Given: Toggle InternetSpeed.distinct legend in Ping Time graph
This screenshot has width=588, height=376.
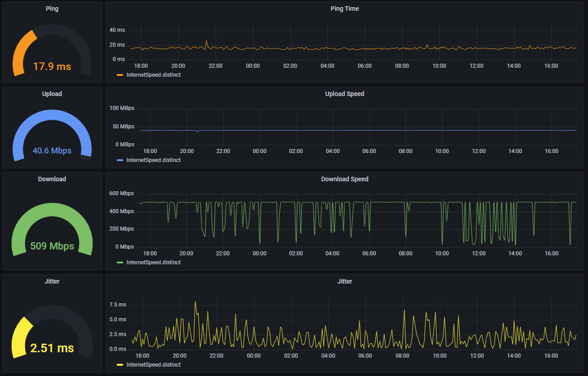Looking at the screenshot, I should tap(154, 75).
